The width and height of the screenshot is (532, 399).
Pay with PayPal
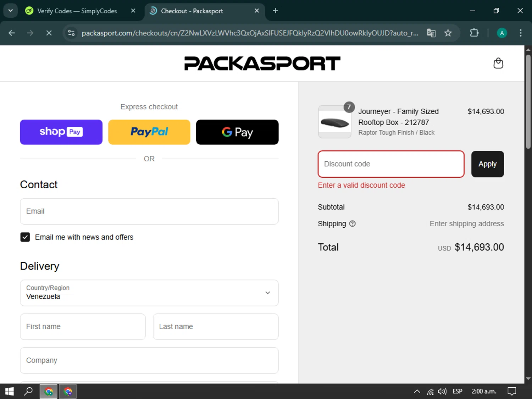pyautogui.click(x=149, y=132)
